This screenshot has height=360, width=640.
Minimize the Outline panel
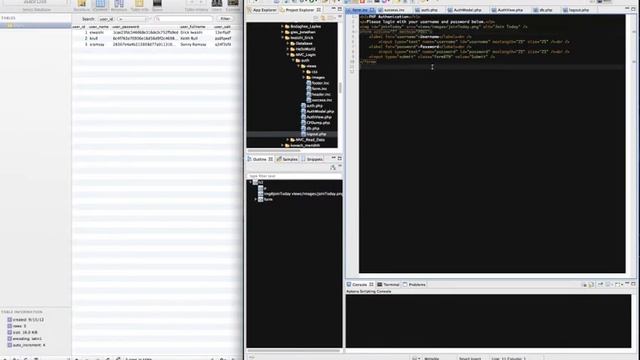pos(333,158)
